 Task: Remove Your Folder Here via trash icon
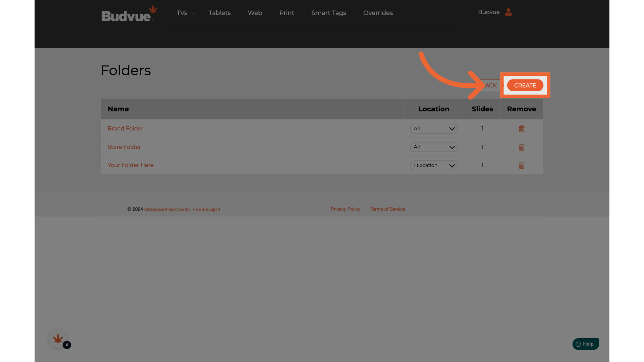(521, 165)
